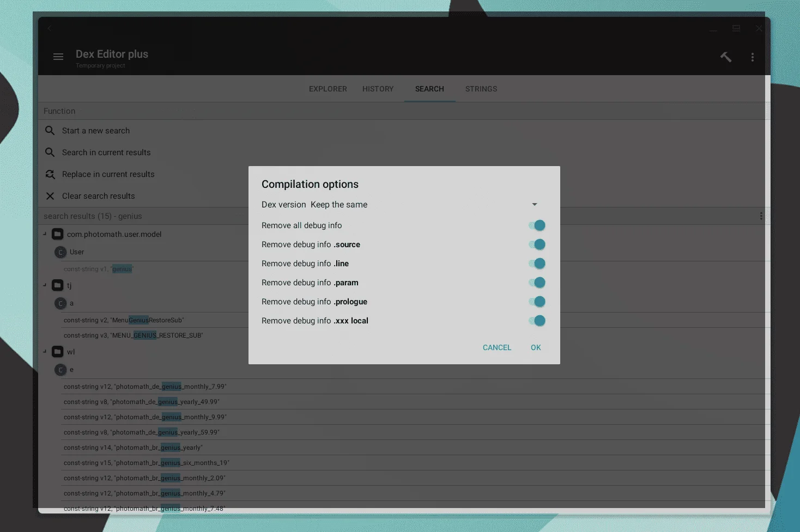This screenshot has width=800, height=532.
Task: Click Start a new search
Action: (x=96, y=131)
